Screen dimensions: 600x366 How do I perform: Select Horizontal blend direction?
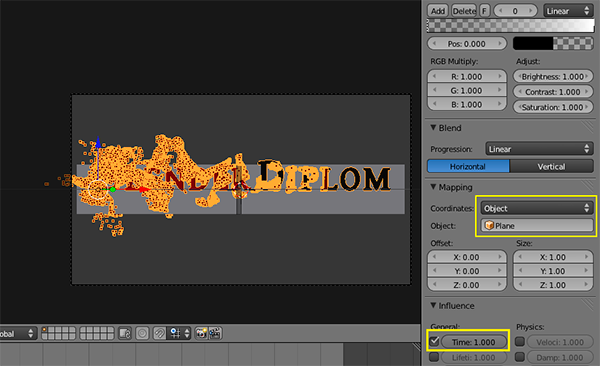[468, 166]
